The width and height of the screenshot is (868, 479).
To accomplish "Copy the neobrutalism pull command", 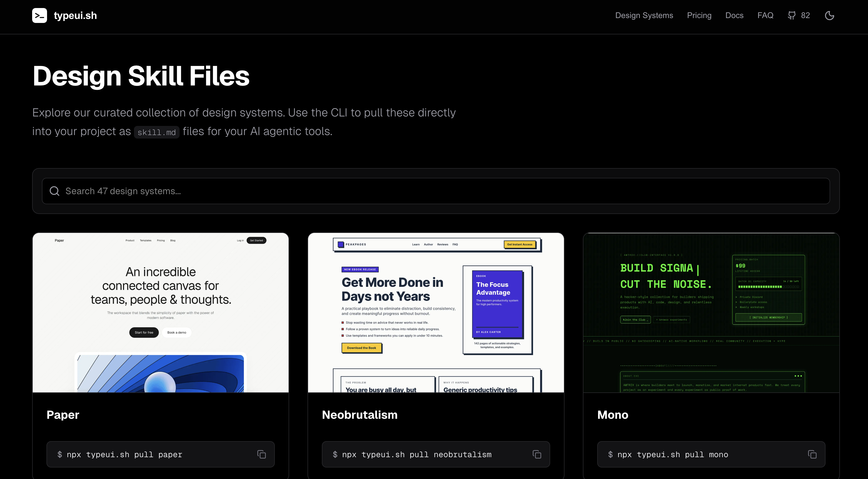I will 537,454.
